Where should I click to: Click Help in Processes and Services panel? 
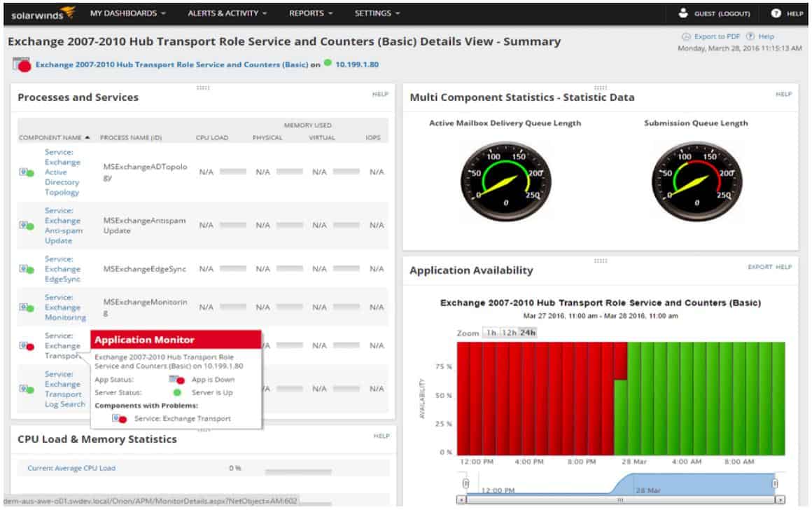[380, 94]
